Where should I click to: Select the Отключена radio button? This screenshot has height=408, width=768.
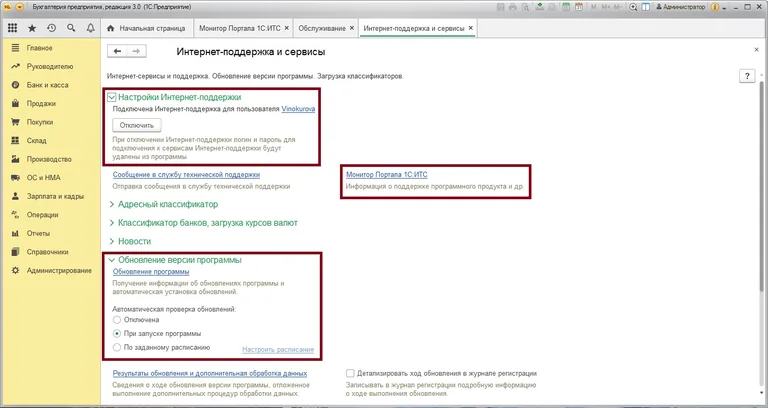(118, 319)
